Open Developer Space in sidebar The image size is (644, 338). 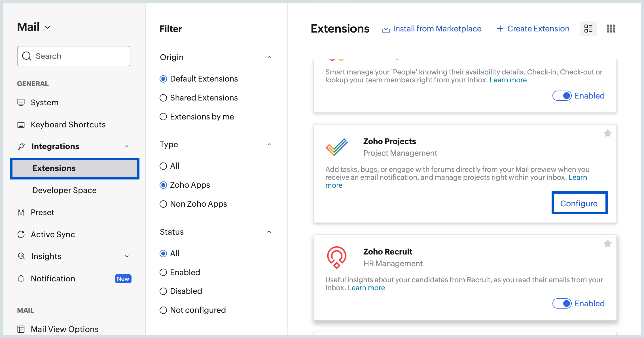[x=64, y=190]
